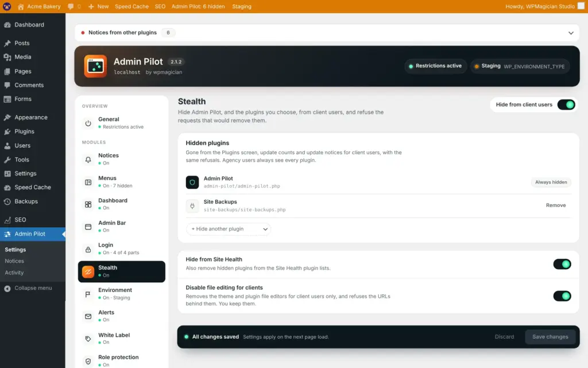This screenshot has height=368, width=588.
Task: Click the Collapse menu button
Action: (x=28, y=288)
